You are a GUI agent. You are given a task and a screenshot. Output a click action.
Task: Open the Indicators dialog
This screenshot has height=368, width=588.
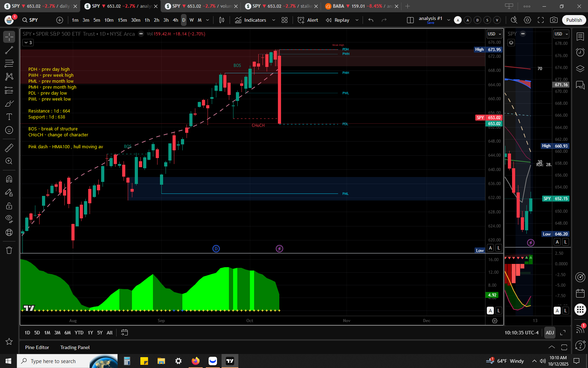[x=251, y=20]
